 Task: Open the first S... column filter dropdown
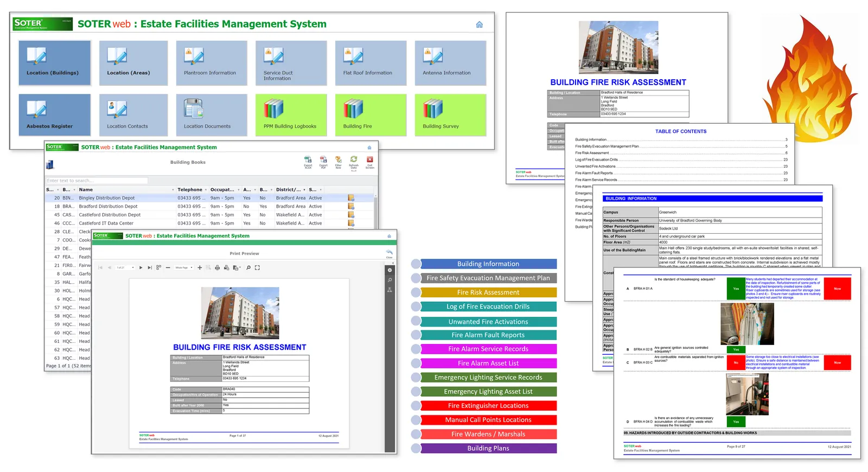(x=58, y=190)
